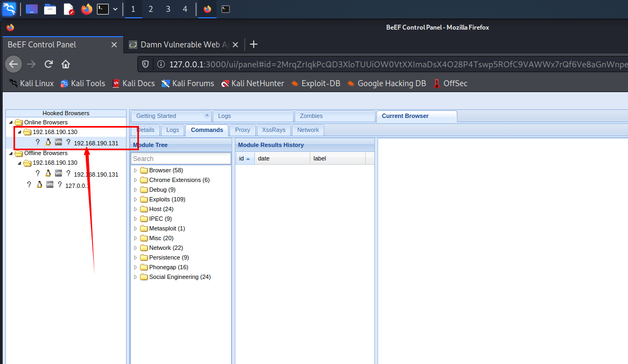Switch to the Proxy sub-tab
Viewport: 628px width, 364px height.
[x=243, y=130]
